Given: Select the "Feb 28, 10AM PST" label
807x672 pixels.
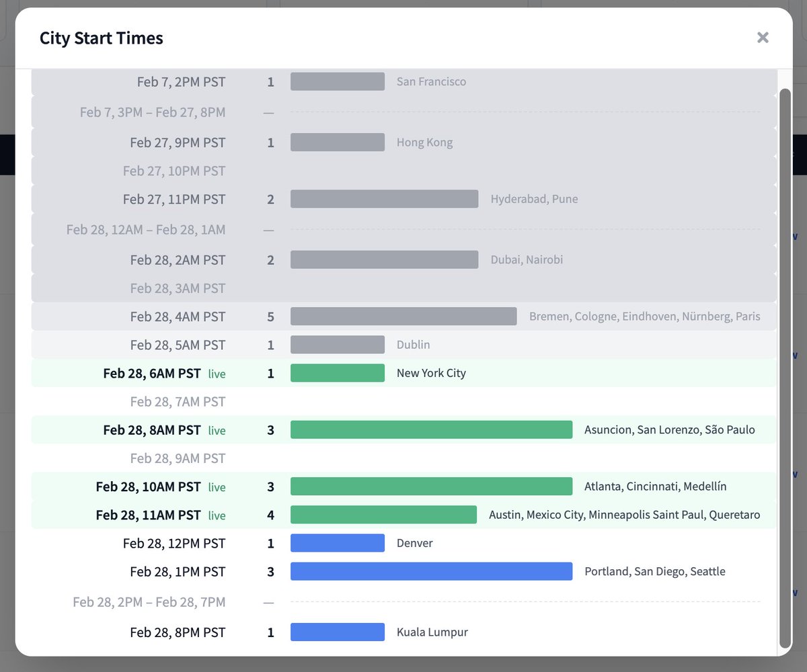Looking at the screenshot, I should [x=149, y=486].
